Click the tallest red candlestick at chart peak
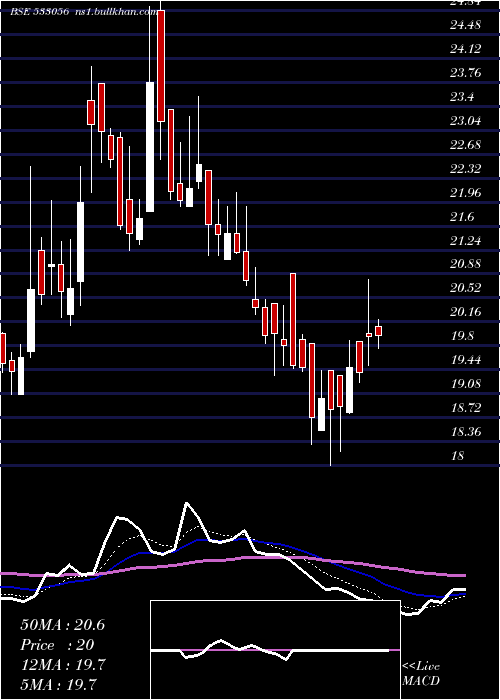Image resolution: width=500 pixels, height=700 pixels. (x=161, y=66)
